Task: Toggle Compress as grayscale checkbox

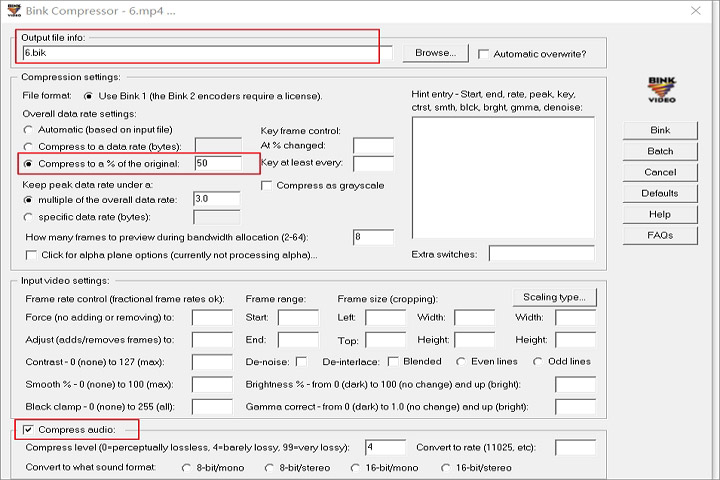Action: [x=266, y=186]
